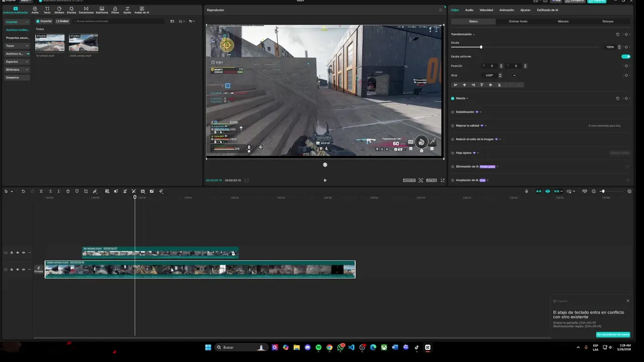Image resolution: width=644 pixels, height=362 pixels.
Task: Toggle the Escala uniforme switch
Action: [x=626, y=56]
